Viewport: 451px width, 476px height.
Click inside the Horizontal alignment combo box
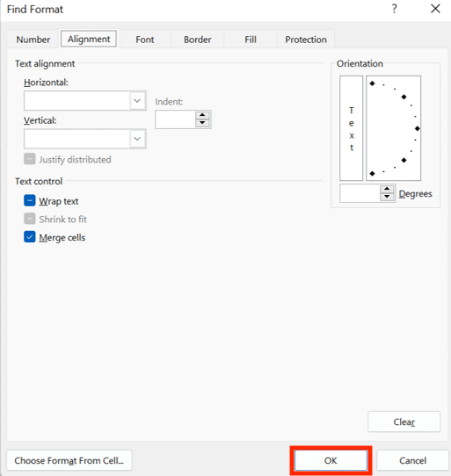(84, 100)
